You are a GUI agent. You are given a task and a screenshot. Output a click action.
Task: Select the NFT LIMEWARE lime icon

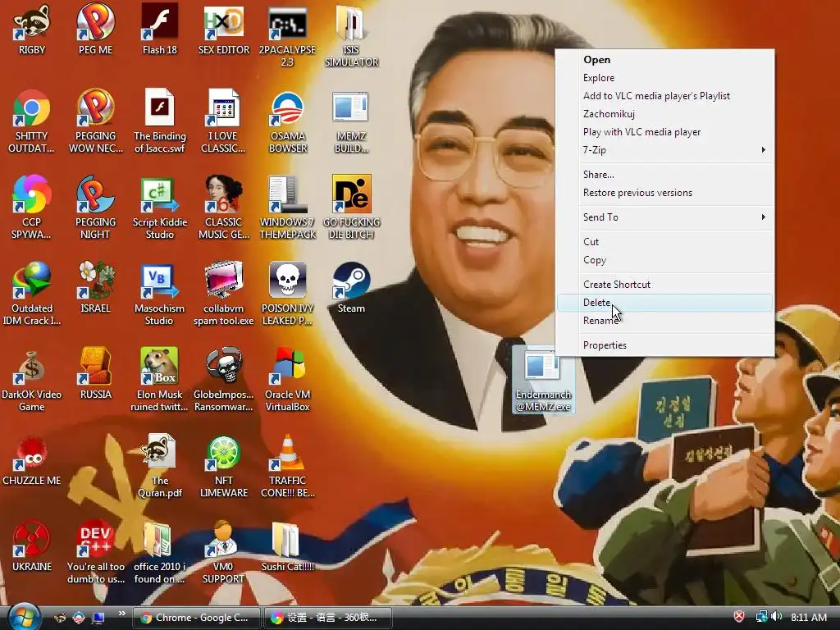tap(224, 467)
